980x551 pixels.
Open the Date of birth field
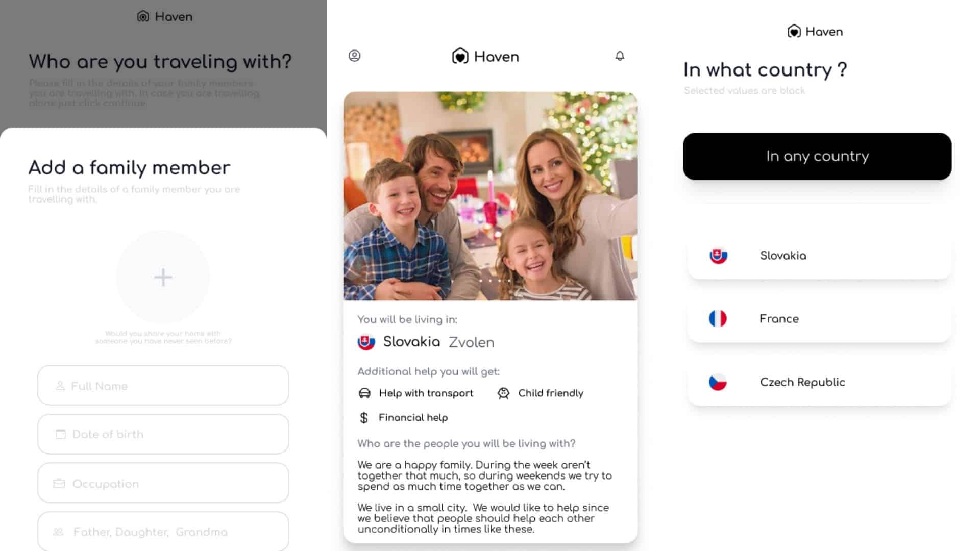pos(163,434)
